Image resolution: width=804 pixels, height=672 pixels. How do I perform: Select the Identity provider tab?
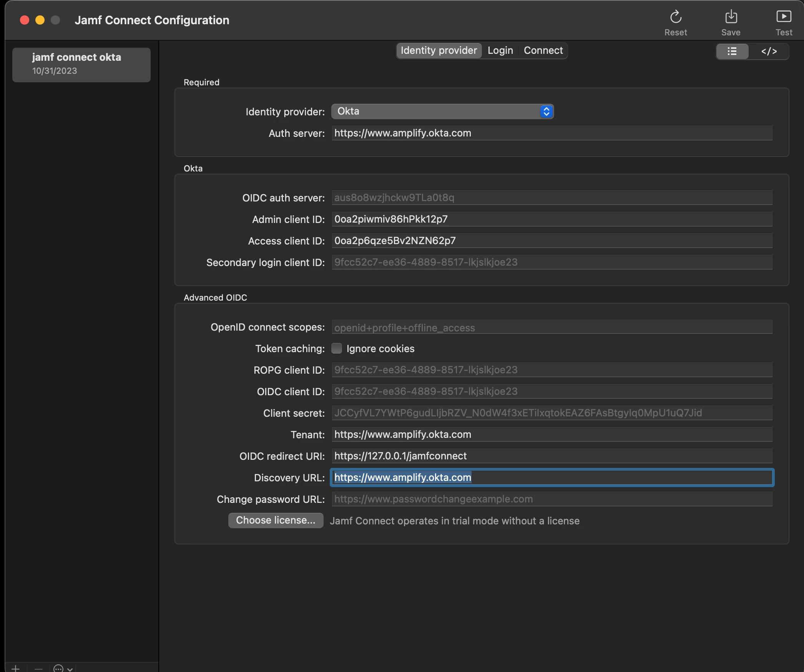click(439, 50)
